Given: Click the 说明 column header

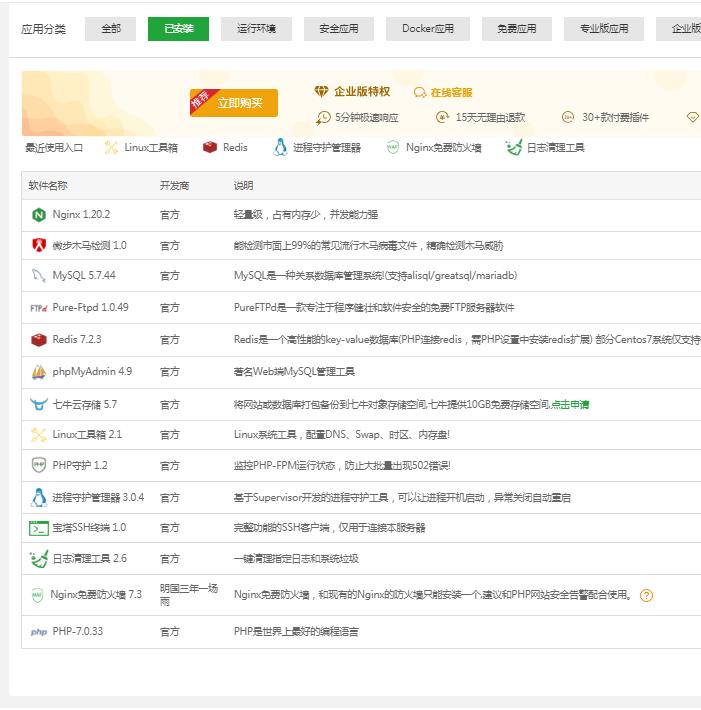Looking at the screenshot, I should click(x=243, y=186).
